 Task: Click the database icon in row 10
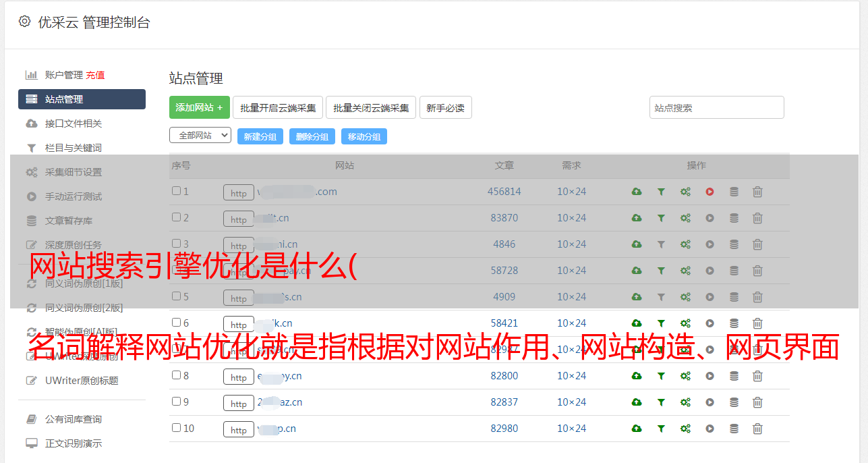734,429
